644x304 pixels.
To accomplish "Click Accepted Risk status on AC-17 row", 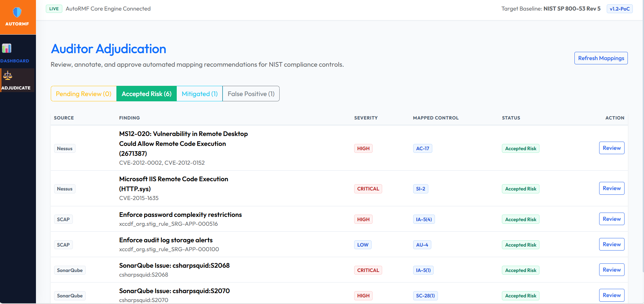I will click(x=521, y=149).
